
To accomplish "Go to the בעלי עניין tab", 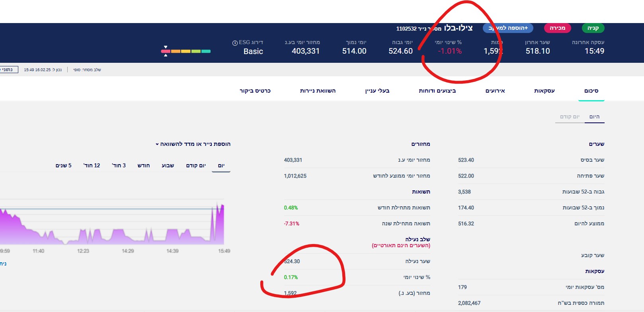I will [x=377, y=91].
